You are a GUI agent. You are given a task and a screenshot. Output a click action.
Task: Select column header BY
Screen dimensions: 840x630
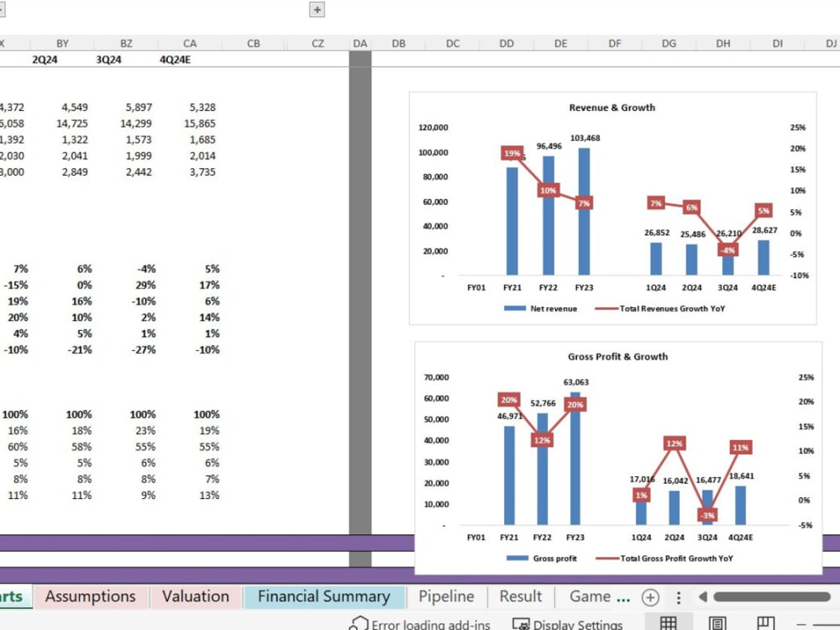(x=62, y=44)
